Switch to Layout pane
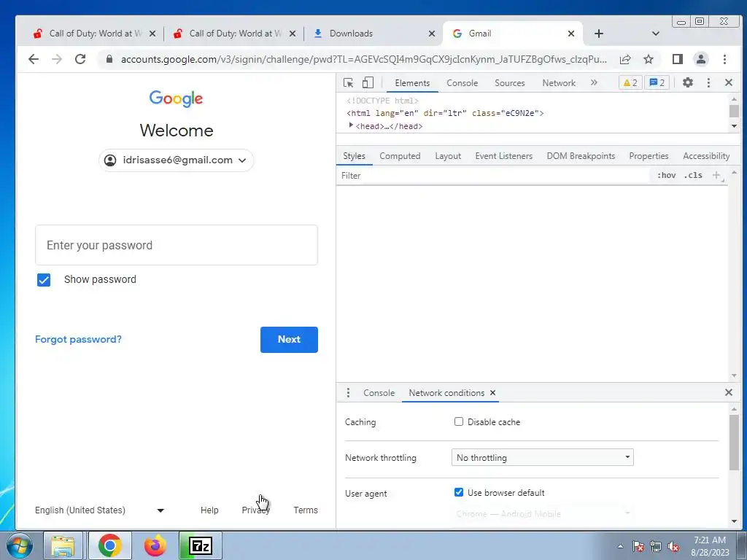The width and height of the screenshot is (747, 560). [x=448, y=156]
